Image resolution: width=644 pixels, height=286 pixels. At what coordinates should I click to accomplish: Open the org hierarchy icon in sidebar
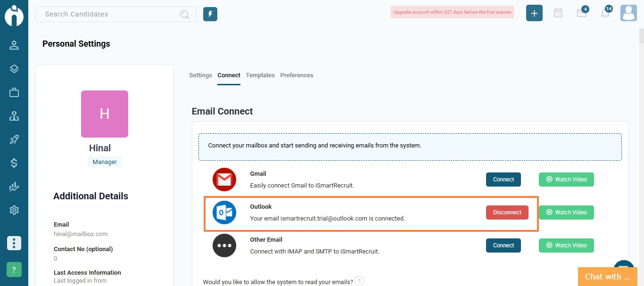pyautogui.click(x=14, y=116)
